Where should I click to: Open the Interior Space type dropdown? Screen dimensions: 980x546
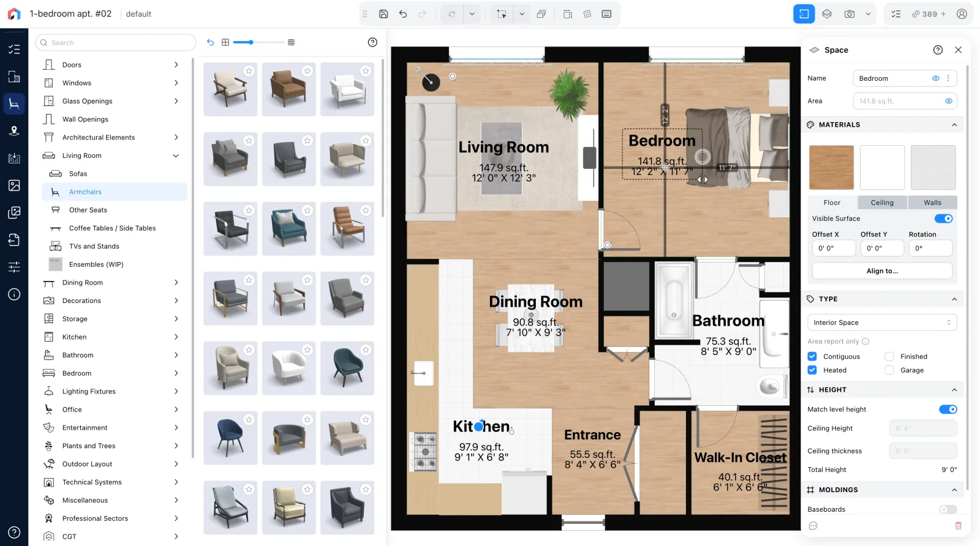[x=882, y=323]
